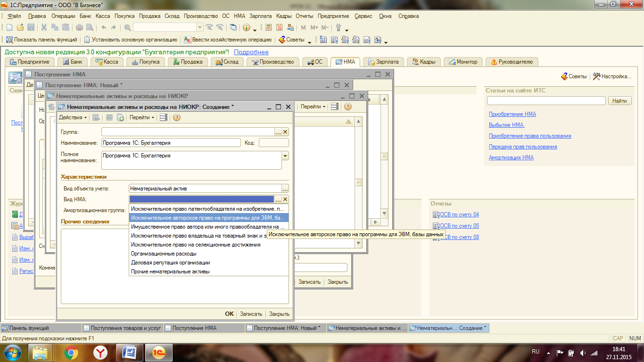Click the Найти button

(x=619, y=101)
